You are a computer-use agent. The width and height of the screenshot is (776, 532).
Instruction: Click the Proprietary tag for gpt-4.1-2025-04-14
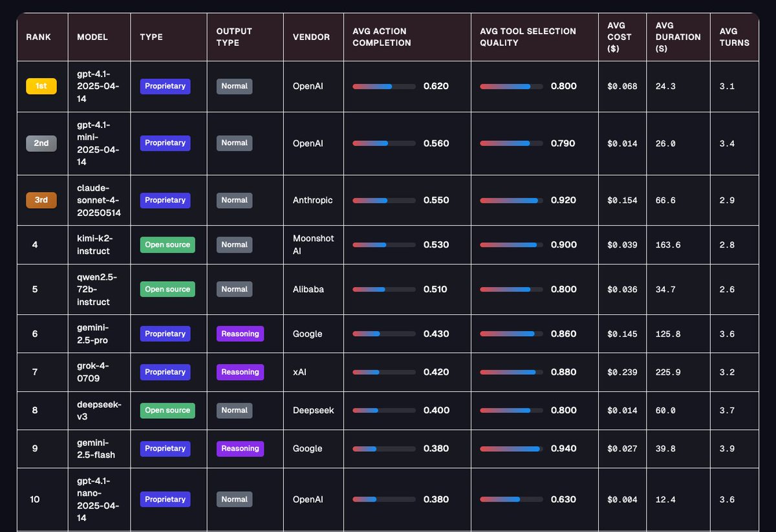165,86
